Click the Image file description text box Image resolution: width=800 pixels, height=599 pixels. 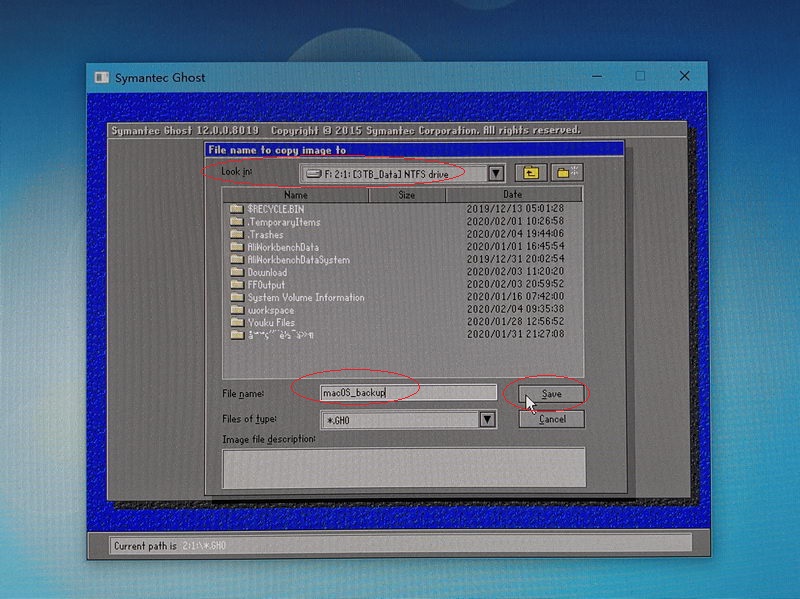pos(403,467)
